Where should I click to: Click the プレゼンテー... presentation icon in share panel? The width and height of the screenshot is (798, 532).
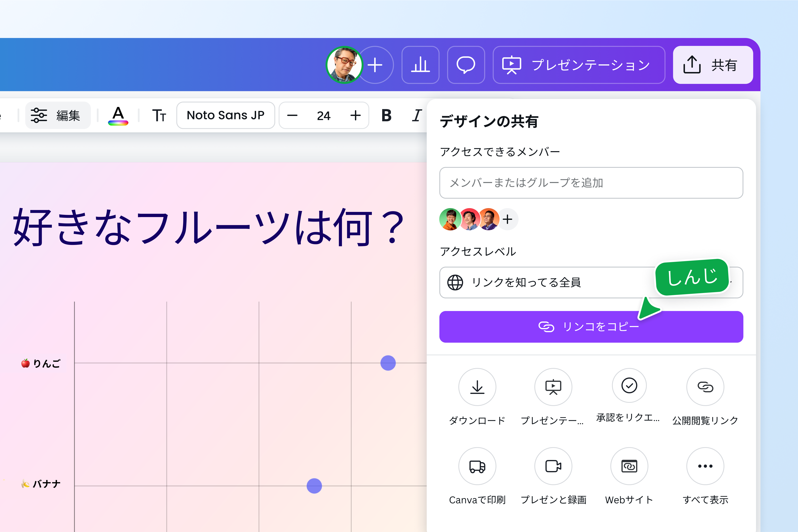pyautogui.click(x=553, y=387)
